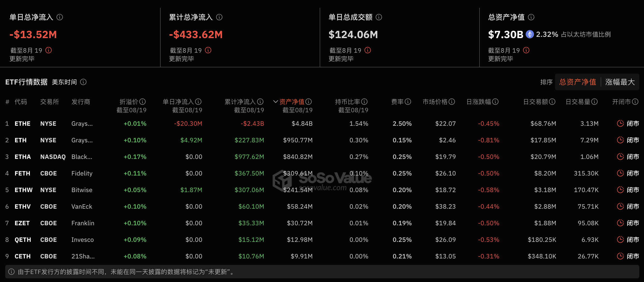Click info icon on 费率 column header

pos(408,102)
